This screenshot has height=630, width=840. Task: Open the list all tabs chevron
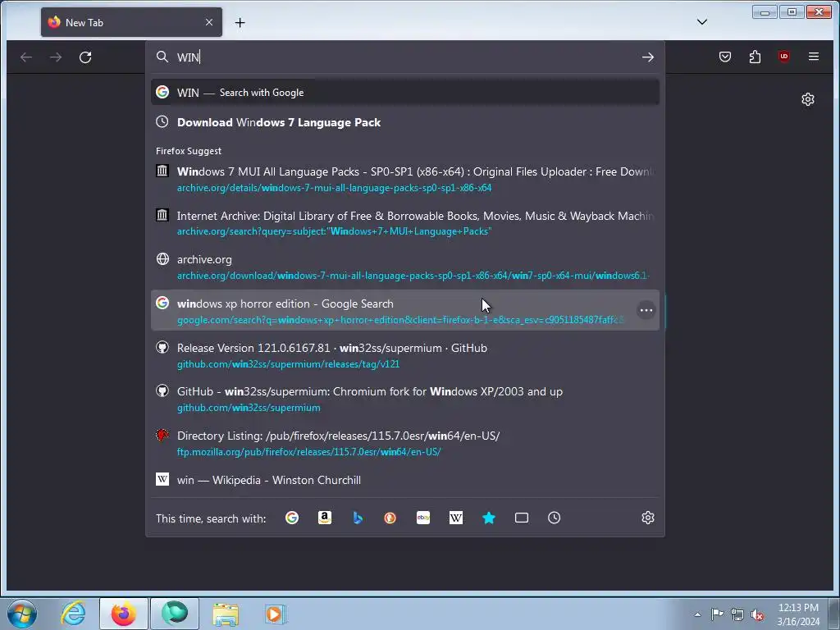(x=702, y=22)
